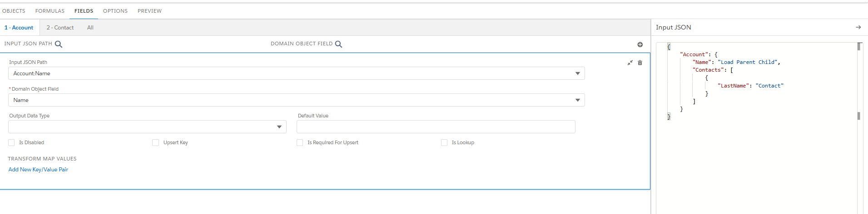
Task: Click into the Default Value field
Action: (436, 127)
